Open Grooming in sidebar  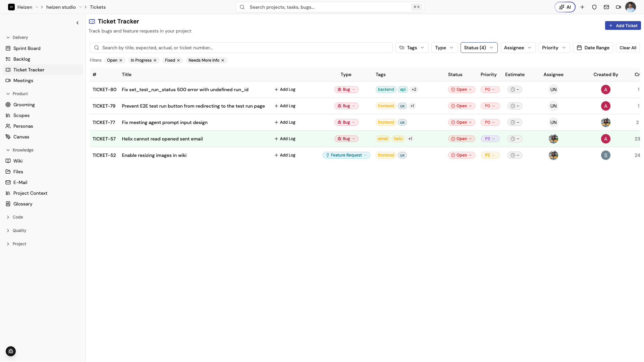pyautogui.click(x=43, y=105)
